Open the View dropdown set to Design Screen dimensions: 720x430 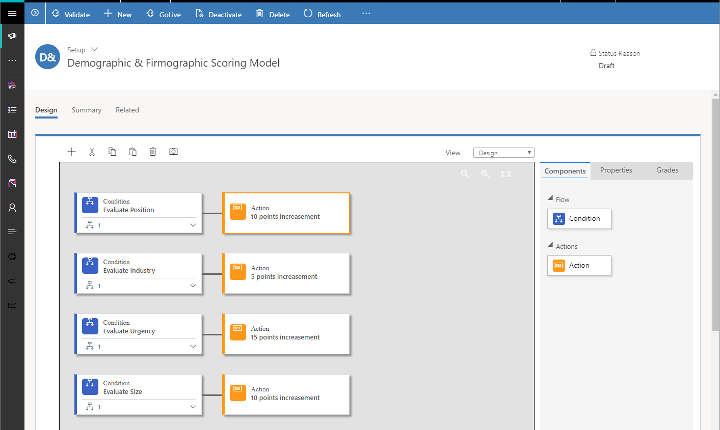coord(503,153)
